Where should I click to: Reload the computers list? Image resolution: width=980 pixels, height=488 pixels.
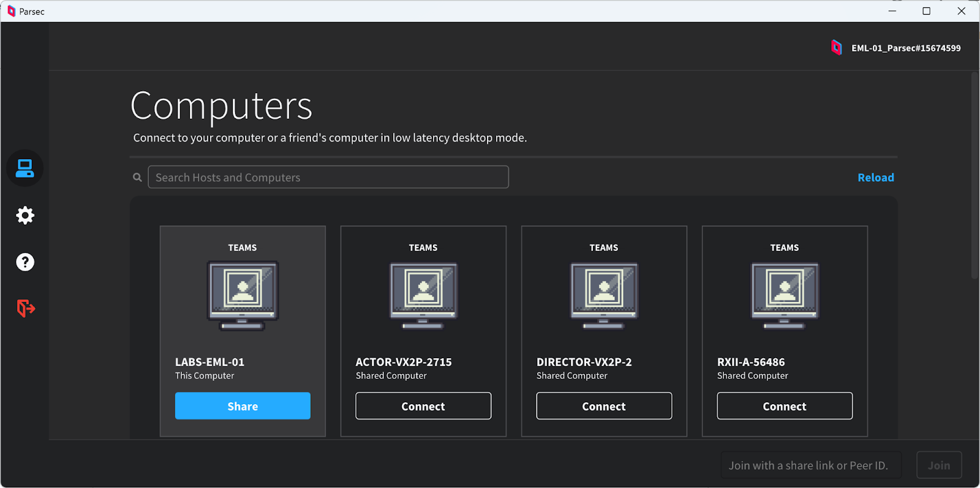click(876, 178)
